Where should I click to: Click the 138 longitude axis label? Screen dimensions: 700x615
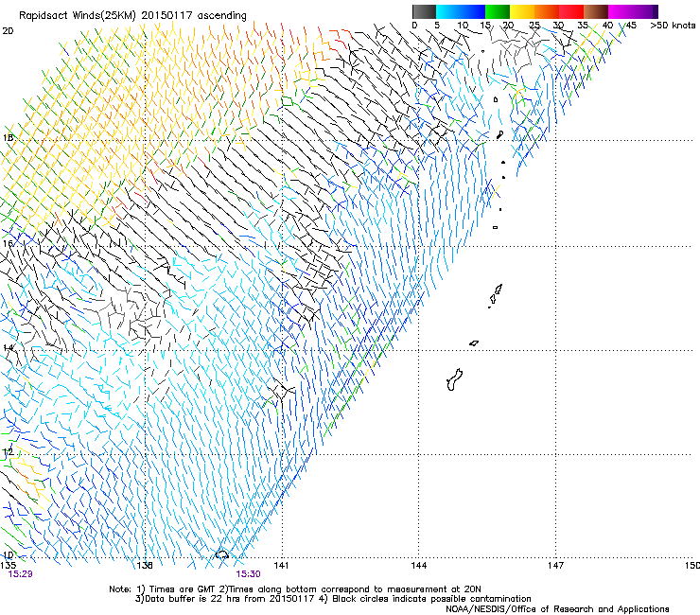point(145,566)
